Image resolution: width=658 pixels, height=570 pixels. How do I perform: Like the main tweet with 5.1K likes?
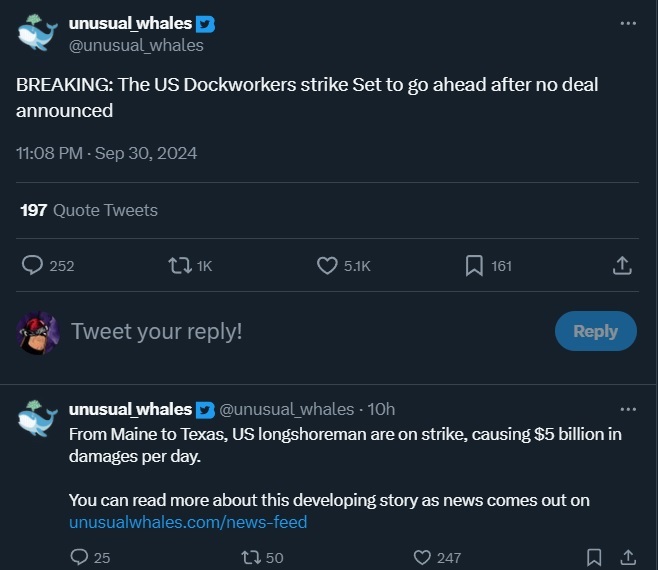click(x=328, y=265)
